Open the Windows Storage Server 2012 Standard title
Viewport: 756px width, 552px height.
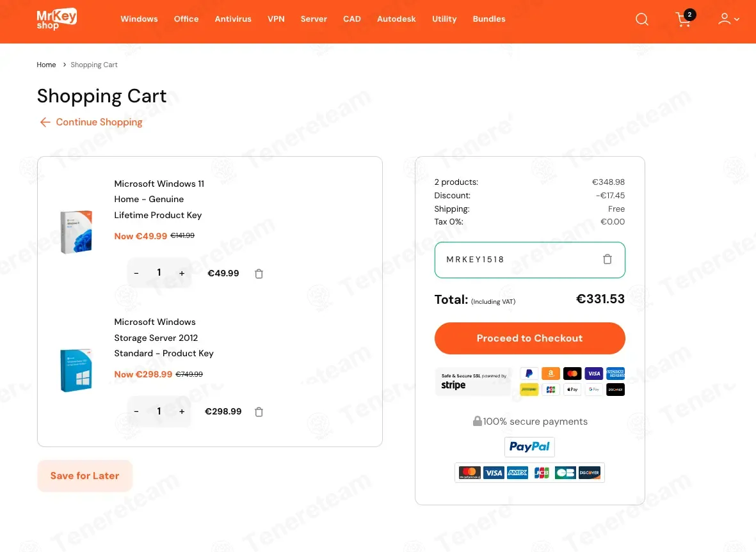tap(164, 338)
